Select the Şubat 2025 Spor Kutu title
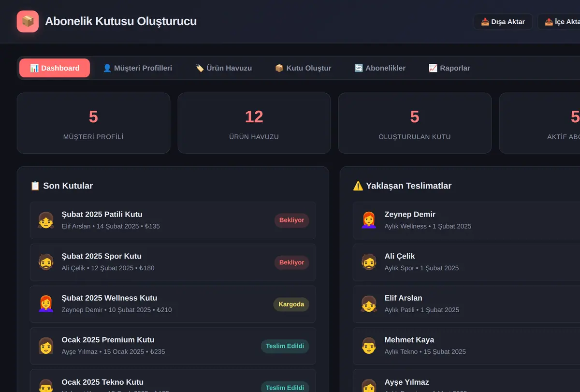The height and width of the screenshot is (392, 580). 101,256
